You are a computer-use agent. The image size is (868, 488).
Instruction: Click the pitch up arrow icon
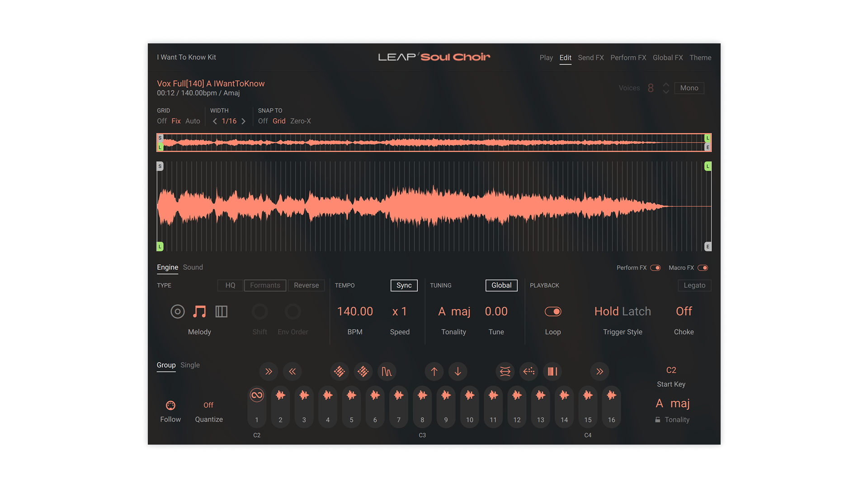click(434, 371)
